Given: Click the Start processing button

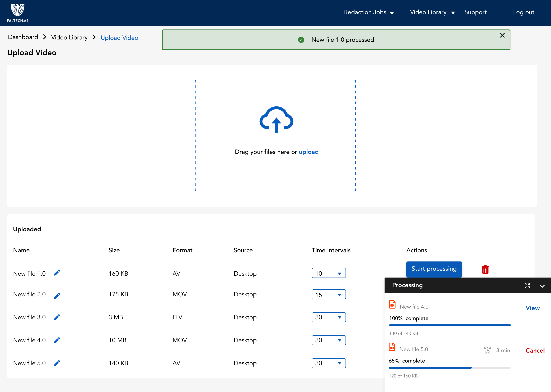Looking at the screenshot, I should (x=434, y=269).
